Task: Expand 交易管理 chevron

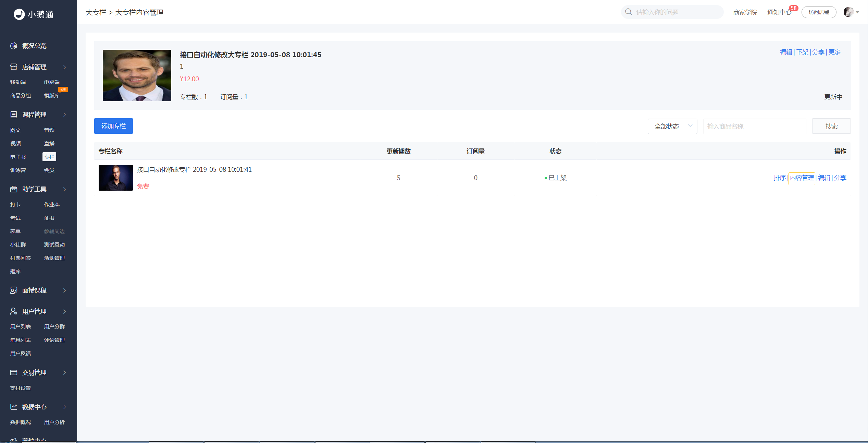Action: pyautogui.click(x=64, y=373)
